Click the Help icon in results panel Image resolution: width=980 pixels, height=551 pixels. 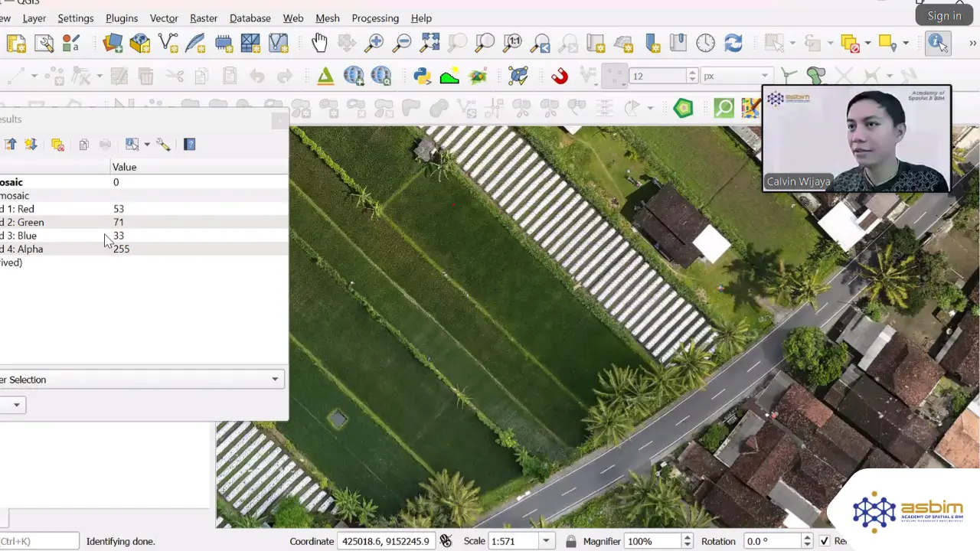(x=190, y=144)
